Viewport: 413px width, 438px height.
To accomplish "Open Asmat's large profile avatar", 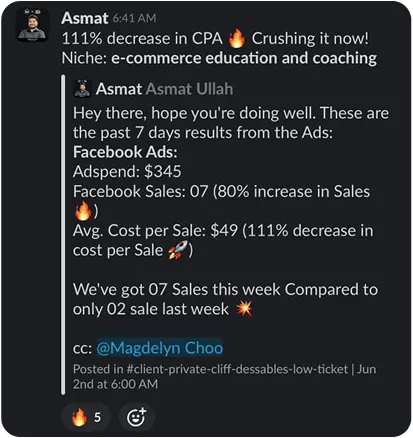I will [x=32, y=25].
